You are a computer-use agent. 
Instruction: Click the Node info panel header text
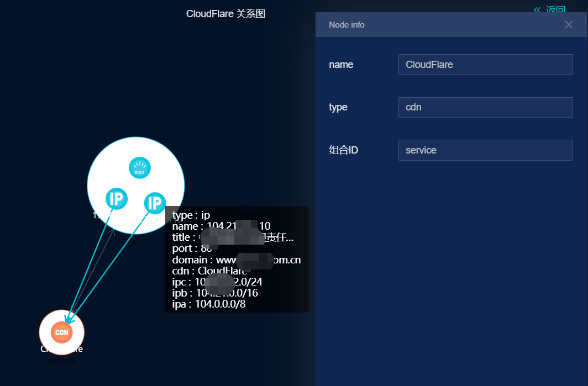coord(347,25)
